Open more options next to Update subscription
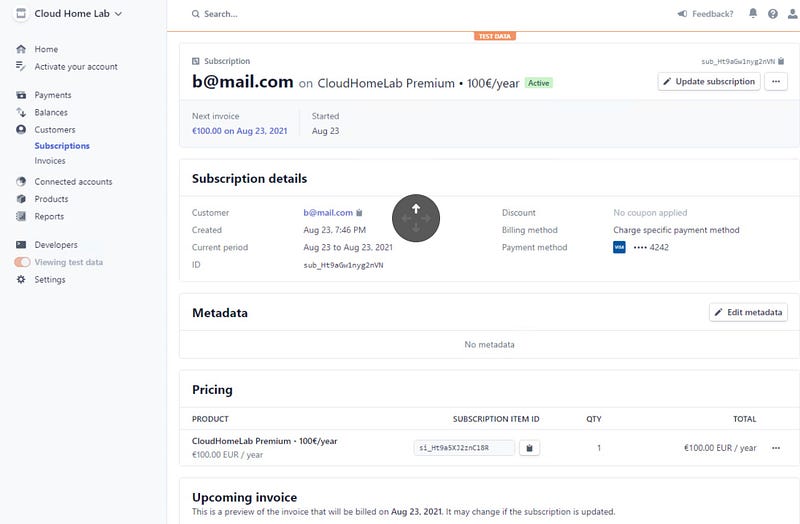The image size is (800, 524). click(x=776, y=82)
